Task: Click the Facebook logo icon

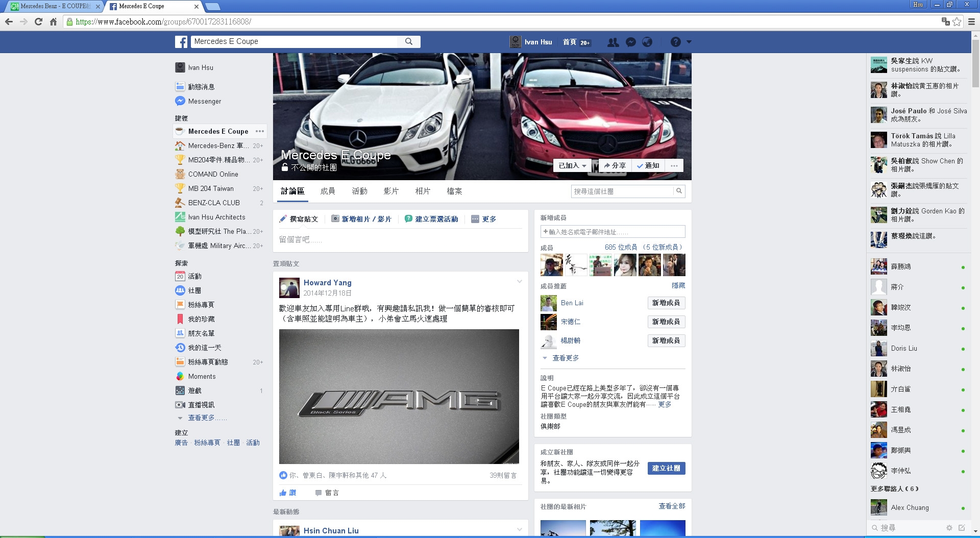Action: pyautogui.click(x=181, y=42)
